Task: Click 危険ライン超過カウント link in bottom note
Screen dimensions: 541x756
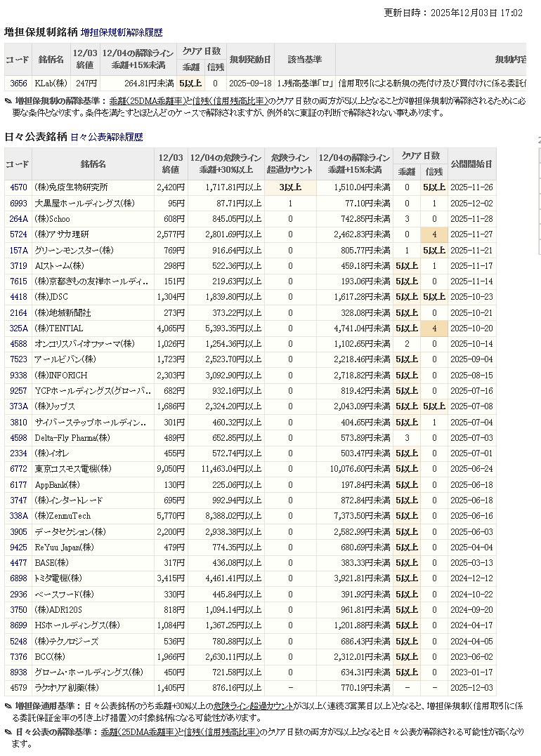Action: 254,706
